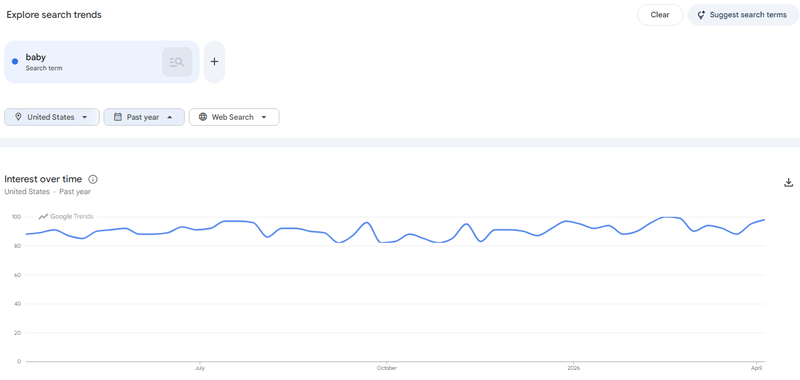Click the location pin icon
Image resolution: width=800 pixels, height=380 pixels.
coord(18,117)
